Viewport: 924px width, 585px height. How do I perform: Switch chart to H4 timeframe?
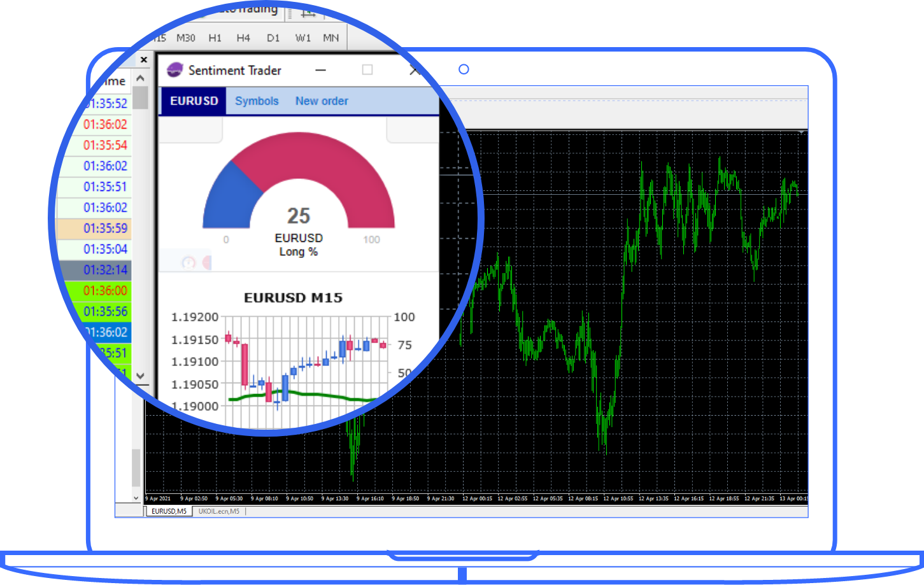pos(243,38)
